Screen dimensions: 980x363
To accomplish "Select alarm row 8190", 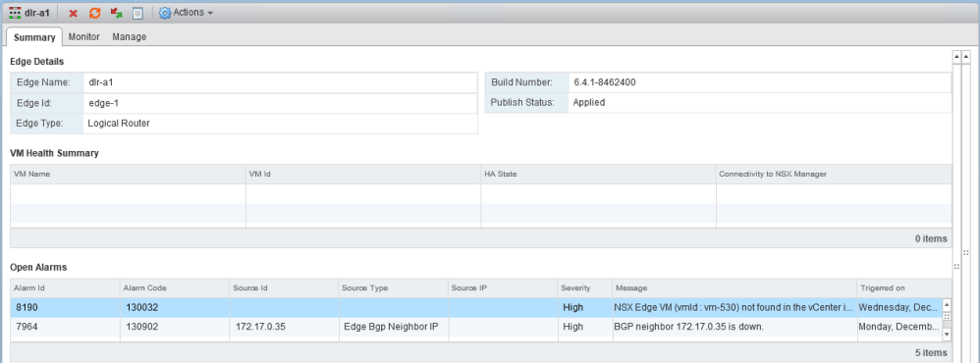I will (x=475, y=307).
